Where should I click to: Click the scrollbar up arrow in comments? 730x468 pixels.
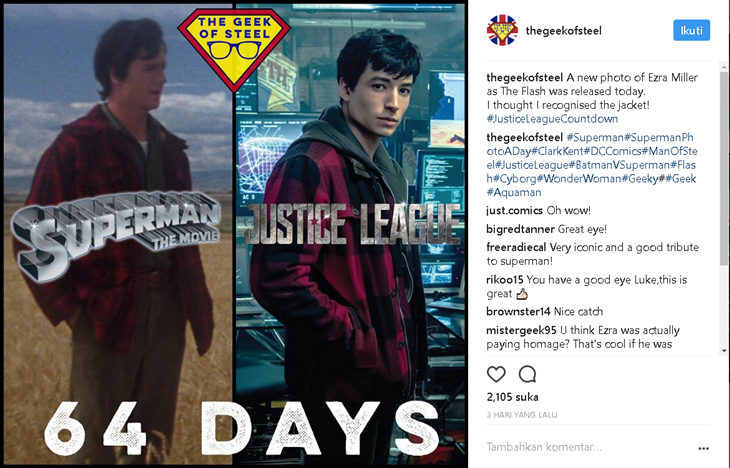[723, 68]
